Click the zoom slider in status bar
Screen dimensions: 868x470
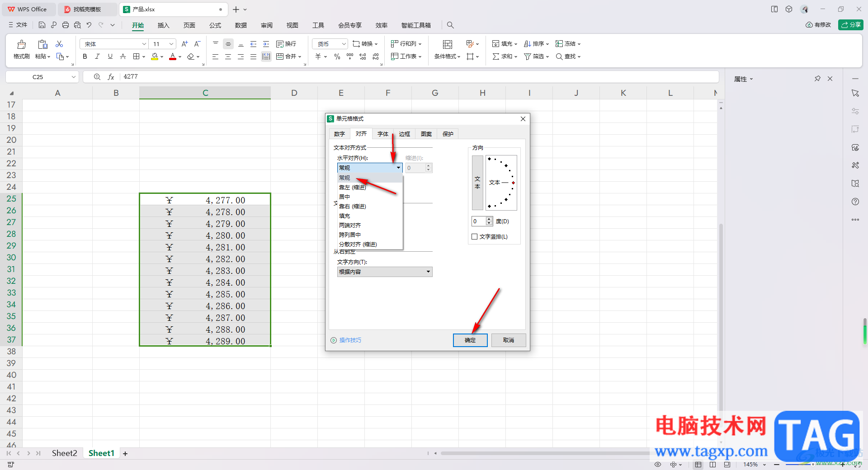coord(812,465)
